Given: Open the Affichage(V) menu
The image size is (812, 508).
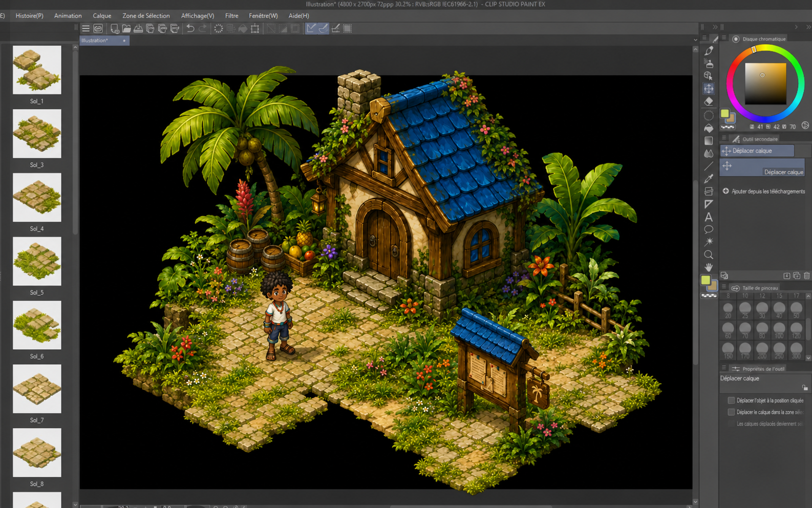Looking at the screenshot, I should tap(198, 16).
